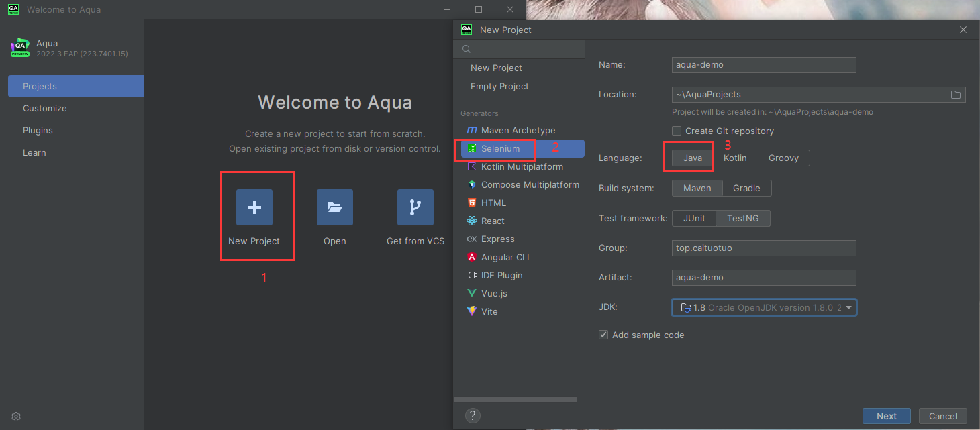Open the JDK version dropdown
The image size is (980, 430).
(x=764, y=307)
